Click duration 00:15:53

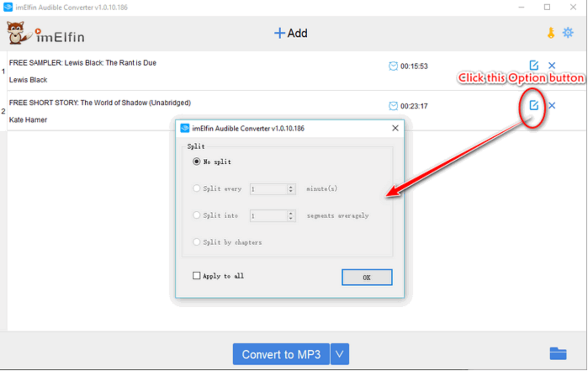tap(414, 66)
